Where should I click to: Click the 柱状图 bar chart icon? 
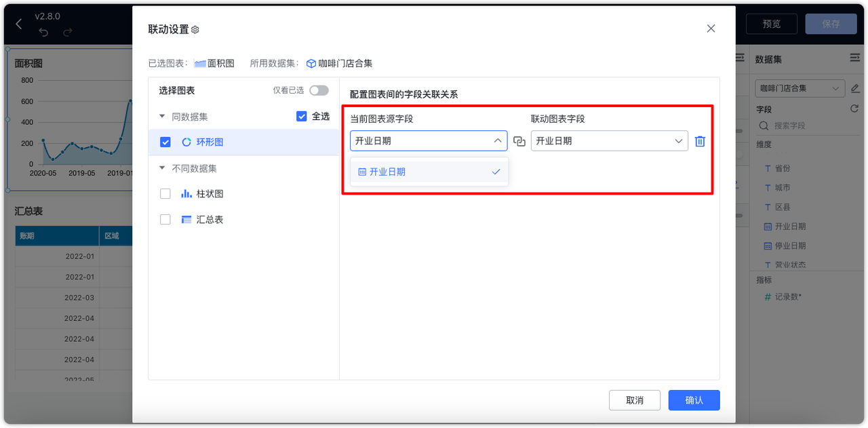[x=185, y=193]
